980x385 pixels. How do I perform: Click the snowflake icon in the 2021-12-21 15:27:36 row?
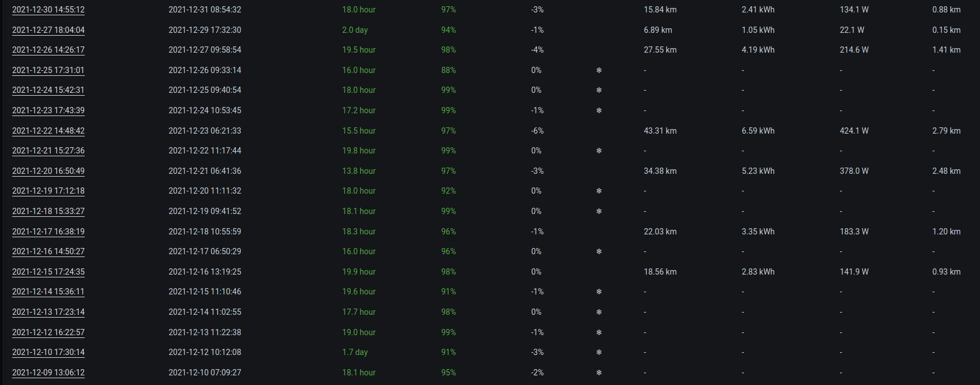coord(599,151)
